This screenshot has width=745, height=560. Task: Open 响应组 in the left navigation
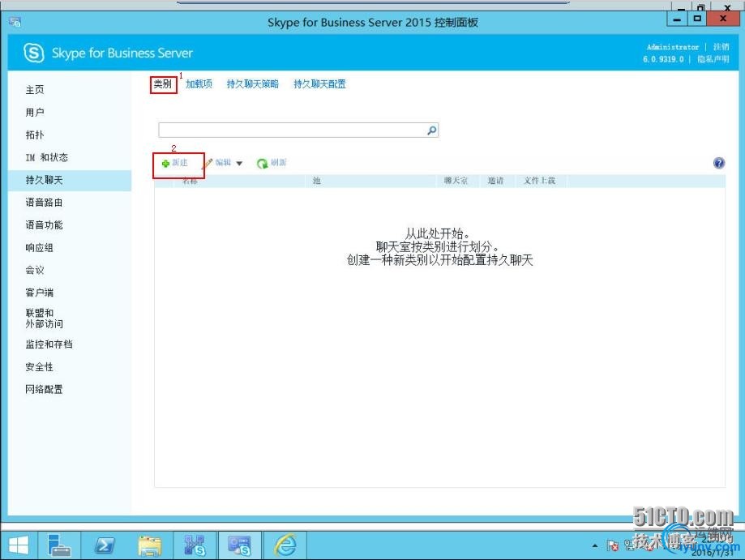coord(39,248)
